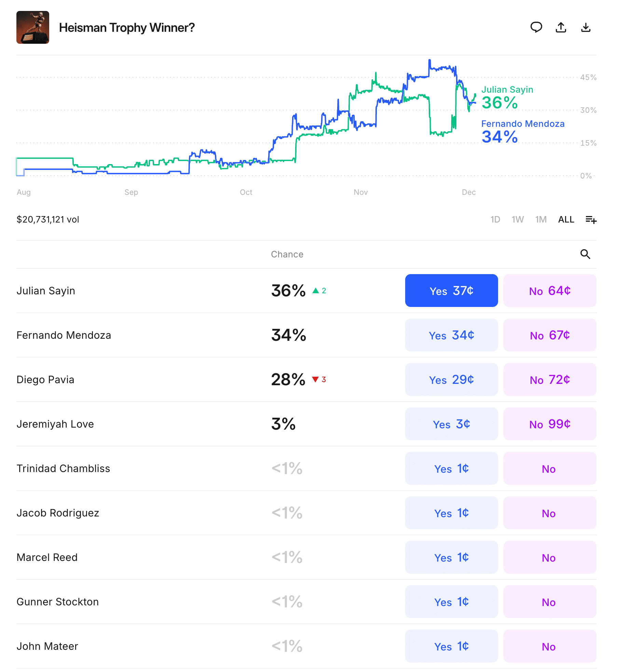
Task: Open the add-series list icon beside ALL
Action: coord(591,219)
